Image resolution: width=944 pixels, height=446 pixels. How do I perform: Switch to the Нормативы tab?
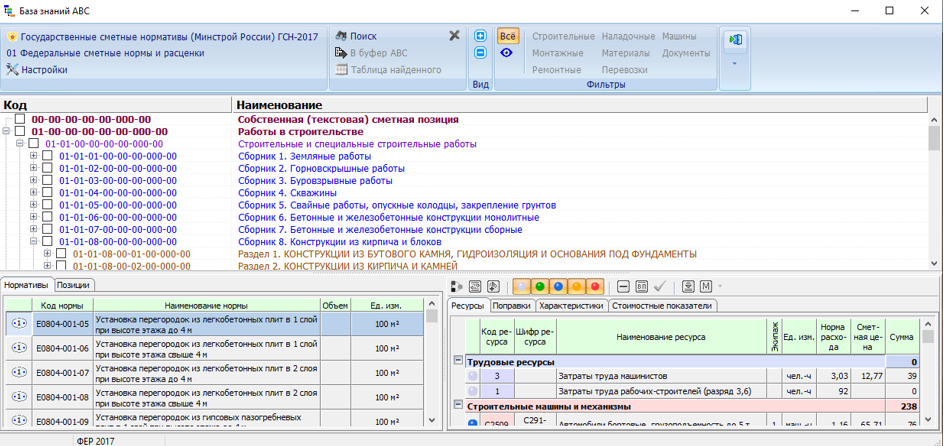[28, 285]
